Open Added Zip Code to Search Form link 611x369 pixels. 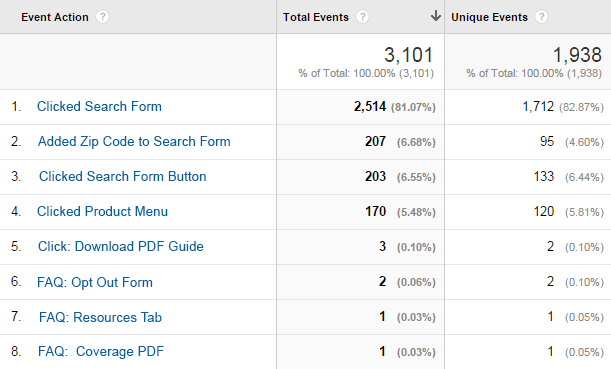click(134, 141)
